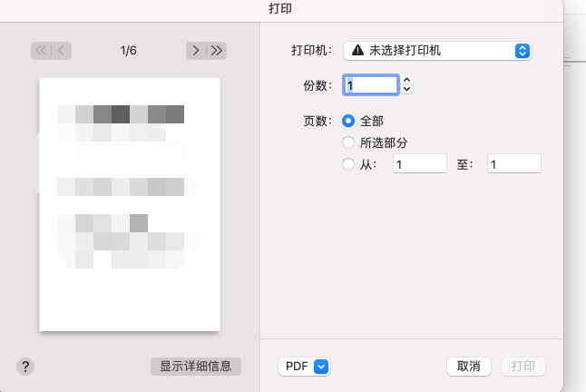Expand the PDF dropdown arrow

coord(321,367)
